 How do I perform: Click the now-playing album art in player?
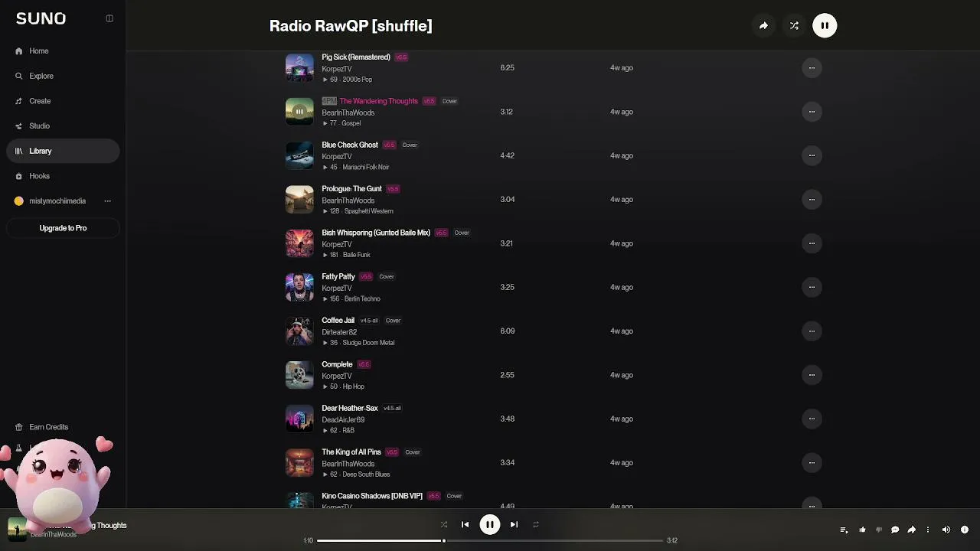coord(17,529)
